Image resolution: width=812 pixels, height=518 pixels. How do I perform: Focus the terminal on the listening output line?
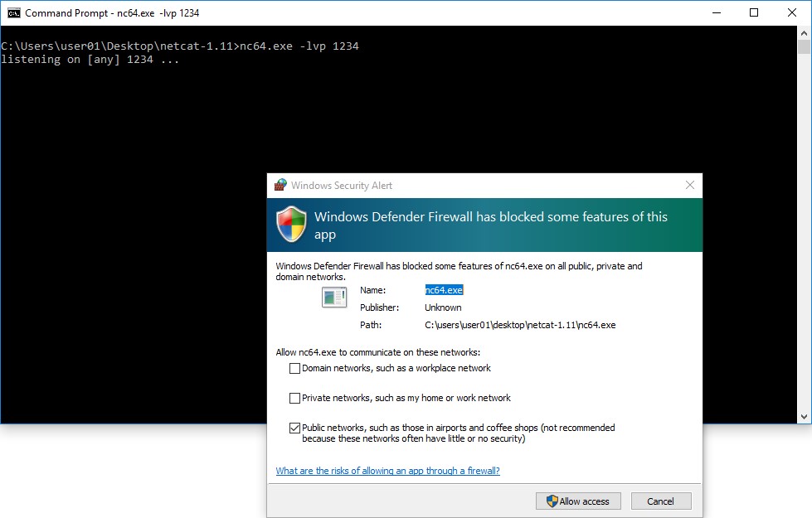coord(90,60)
